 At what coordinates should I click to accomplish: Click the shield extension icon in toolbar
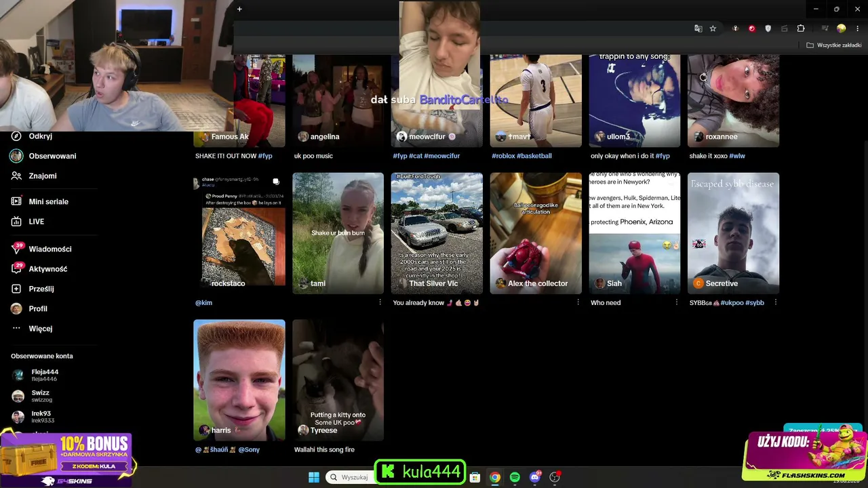pyautogui.click(x=768, y=28)
